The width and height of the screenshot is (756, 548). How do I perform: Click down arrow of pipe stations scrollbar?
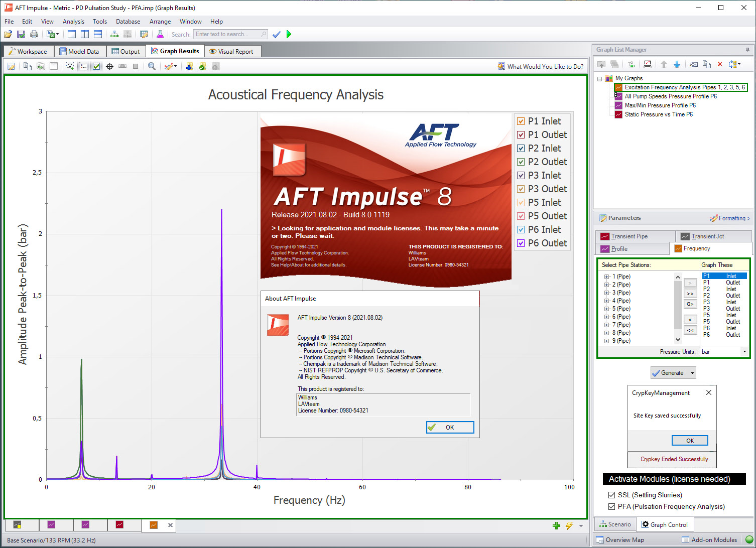pos(678,340)
